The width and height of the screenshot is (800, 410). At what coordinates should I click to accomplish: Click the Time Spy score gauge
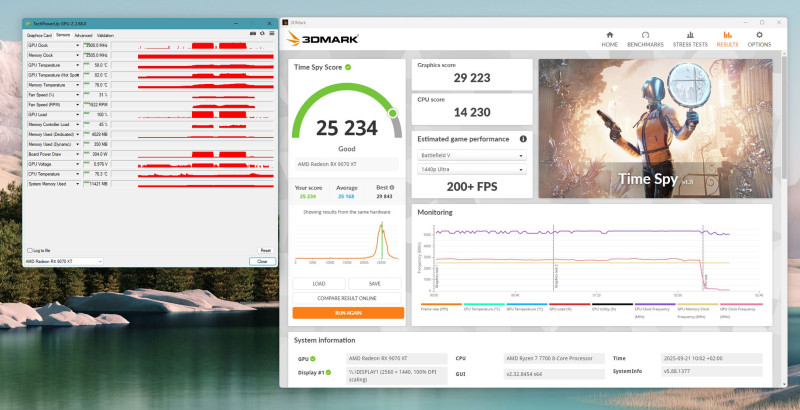(x=346, y=112)
